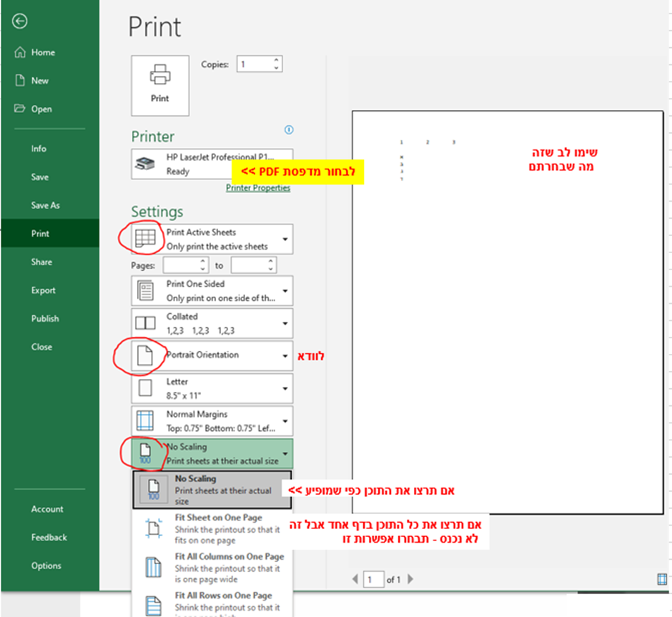Click the Portrait Orientation page icon
The width and height of the screenshot is (672, 617).
pyautogui.click(x=145, y=355)
